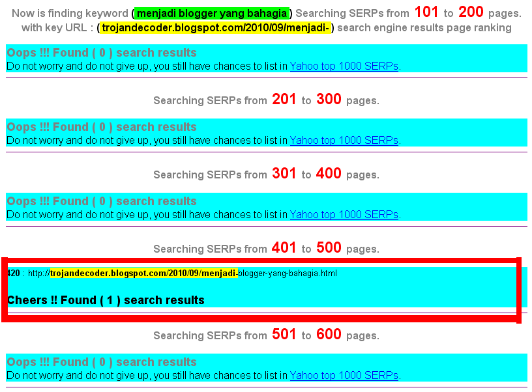
Task: Open Yahoo top 1000 SERPs link below 201 to 300 search
Action: (344, 140)
